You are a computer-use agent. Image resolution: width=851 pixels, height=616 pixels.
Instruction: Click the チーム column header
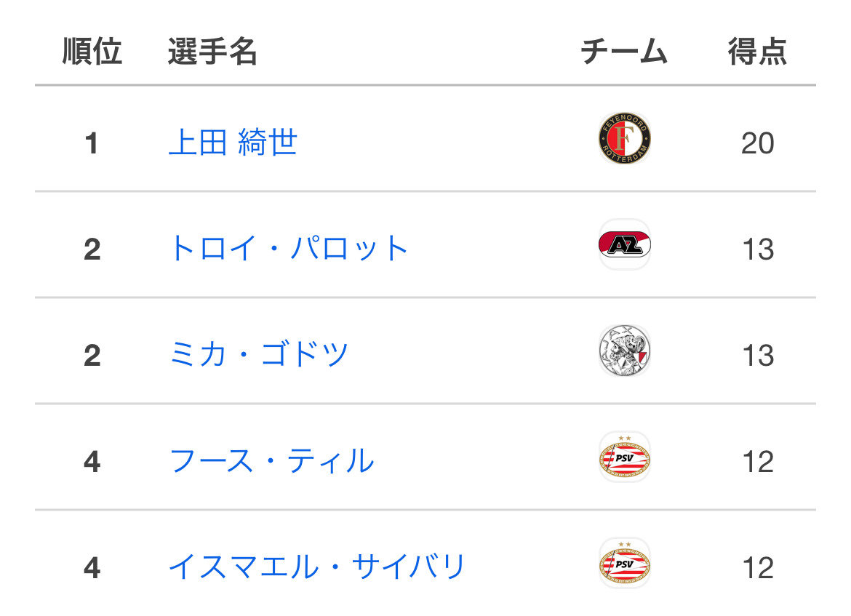tap(623, 52)
